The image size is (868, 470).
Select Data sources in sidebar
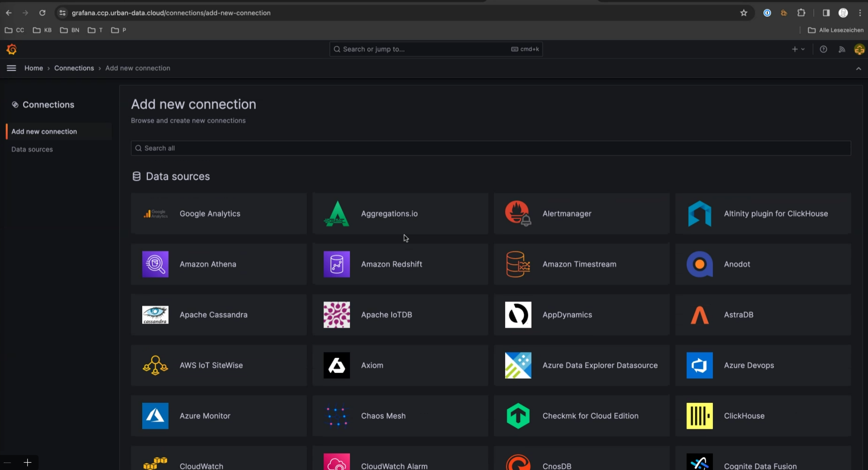coord(32,149)
